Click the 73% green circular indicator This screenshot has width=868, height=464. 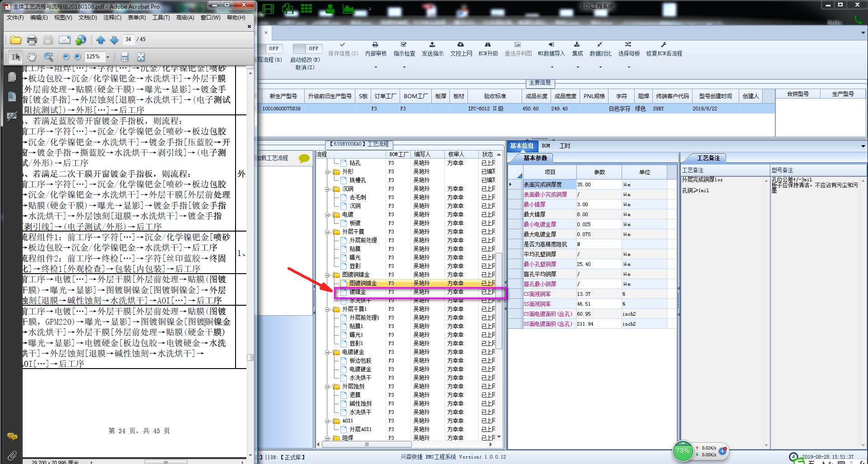click(683, 451)
